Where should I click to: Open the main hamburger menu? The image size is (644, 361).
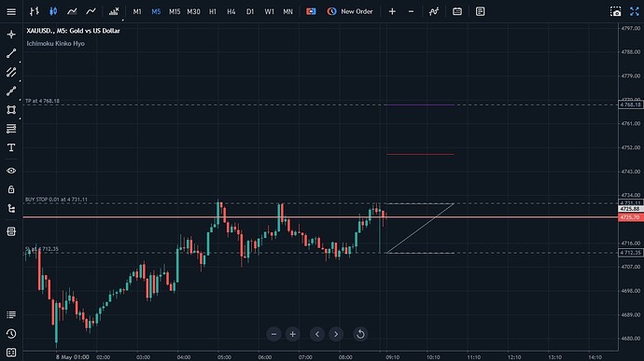(11, 11)
